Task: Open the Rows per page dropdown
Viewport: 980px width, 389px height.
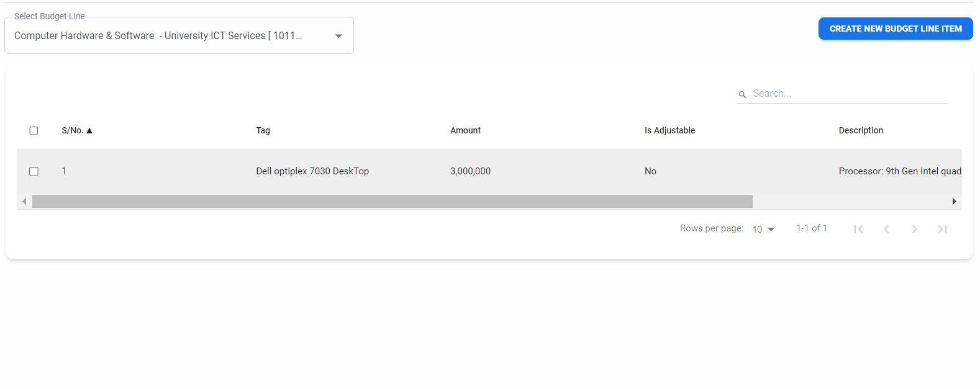Action: (763, 229)
